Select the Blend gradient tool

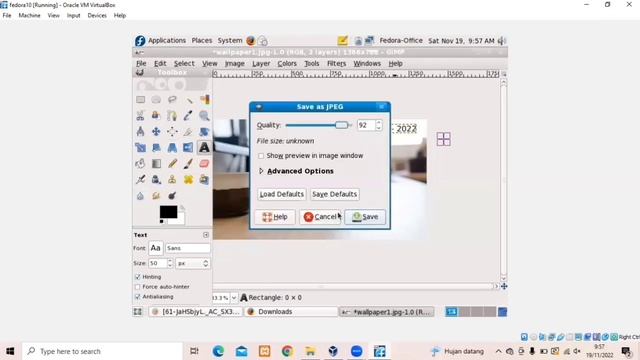pos(156,164)
